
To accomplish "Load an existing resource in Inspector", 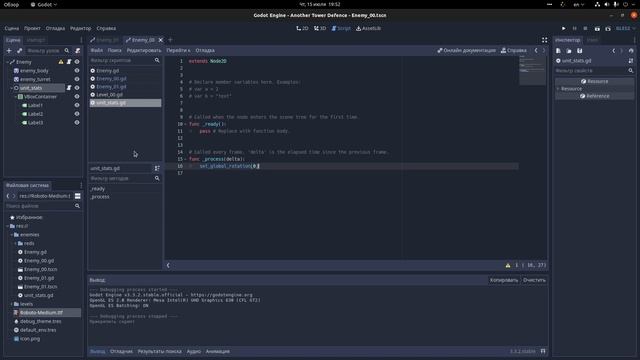I will click(569, 51).
